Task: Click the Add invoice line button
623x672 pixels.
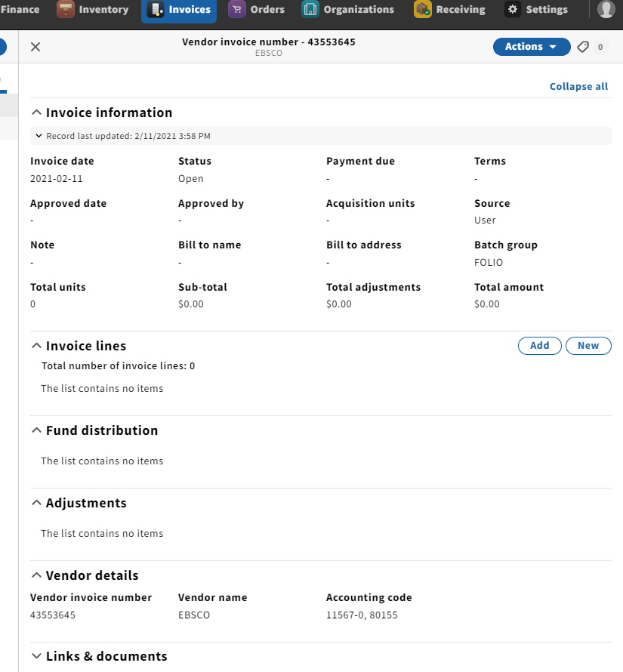Action: coord(540,346)
